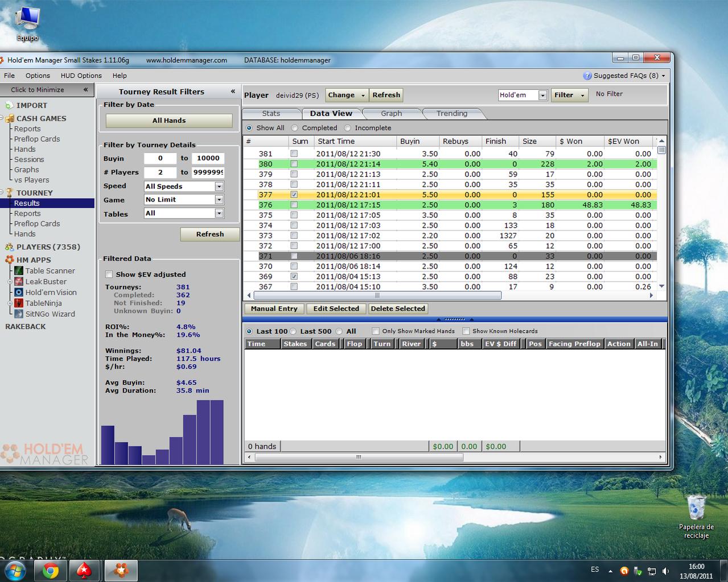Click the Suggested FAQs help icon
The height and width of the screenshot is (582, 728).
[587, 76]
